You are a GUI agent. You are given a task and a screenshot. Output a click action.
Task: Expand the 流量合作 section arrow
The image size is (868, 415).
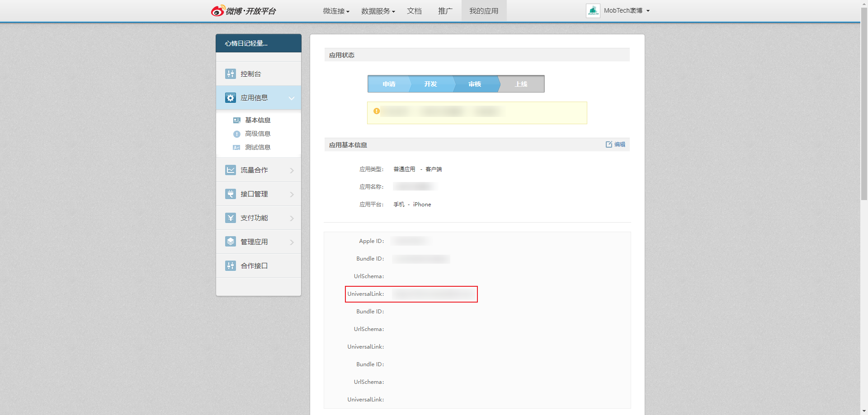coord(292,170)
